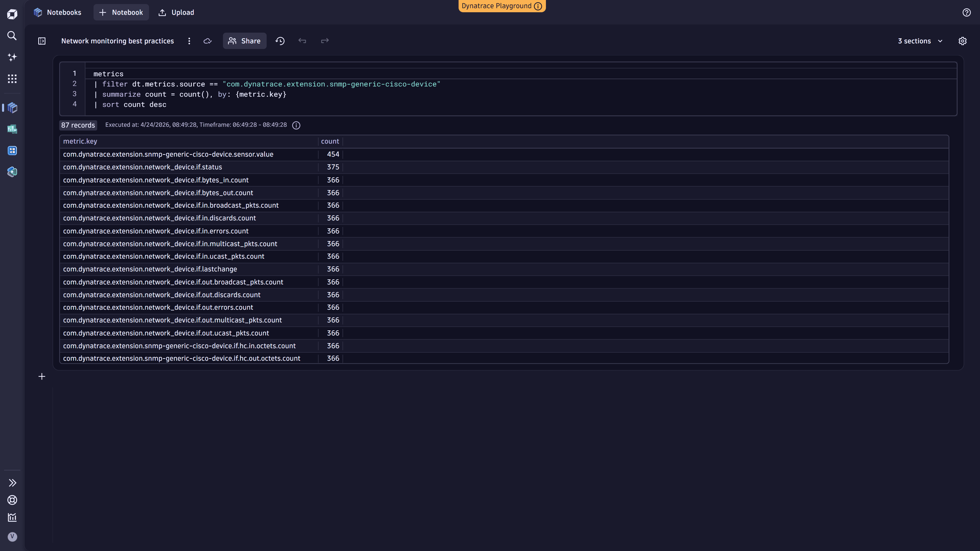
Task: Expand the 3 sections dropdown
Action: pos(920,41)
